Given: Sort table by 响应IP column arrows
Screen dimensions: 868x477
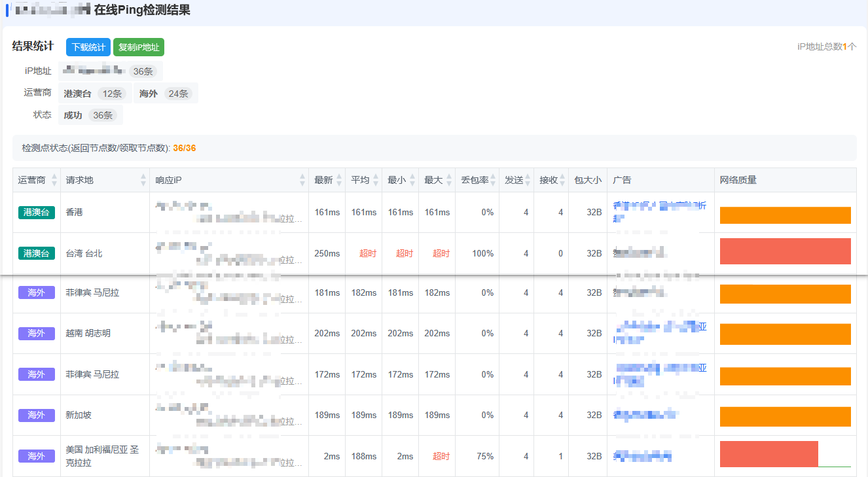Looking at the screenshot, I should tap(302, 180).
